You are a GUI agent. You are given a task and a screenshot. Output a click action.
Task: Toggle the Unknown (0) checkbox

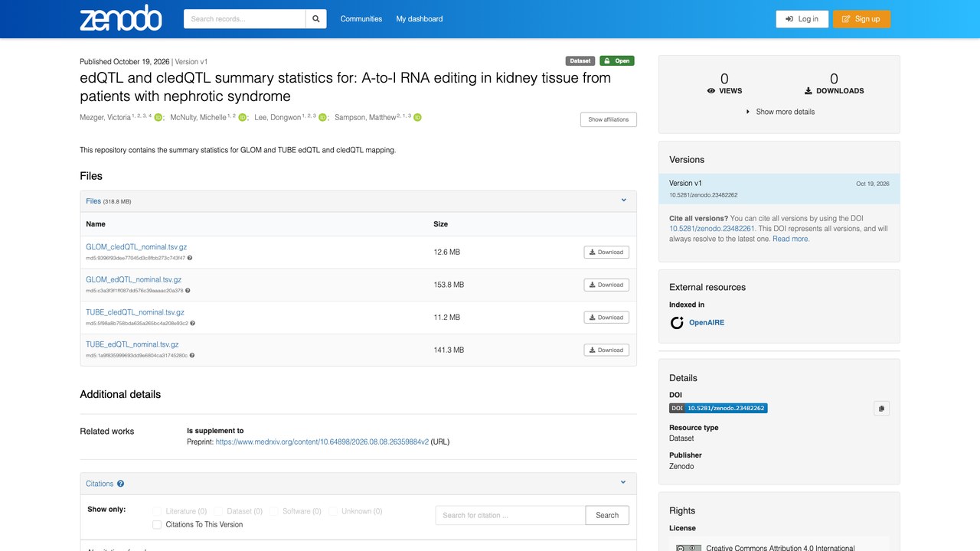click(x=332, y=511)
